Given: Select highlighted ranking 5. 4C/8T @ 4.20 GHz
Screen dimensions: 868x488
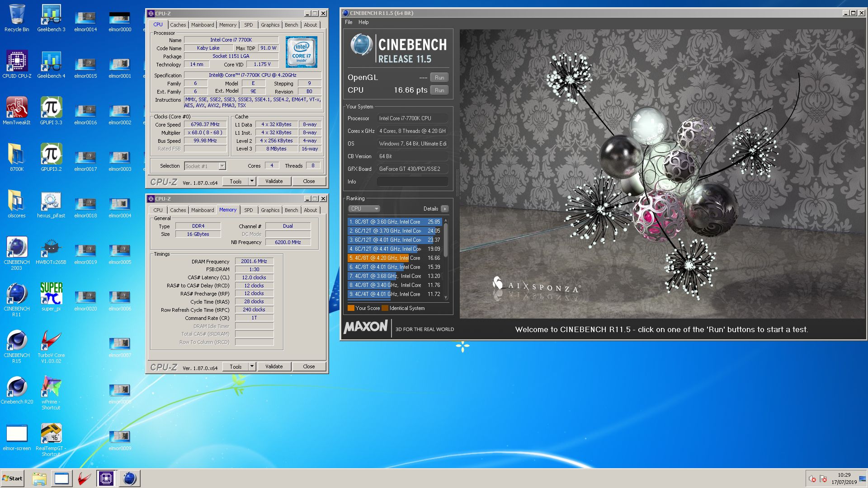Looking at the screenshot, I should pyautogui.click(x=394, y=258).
